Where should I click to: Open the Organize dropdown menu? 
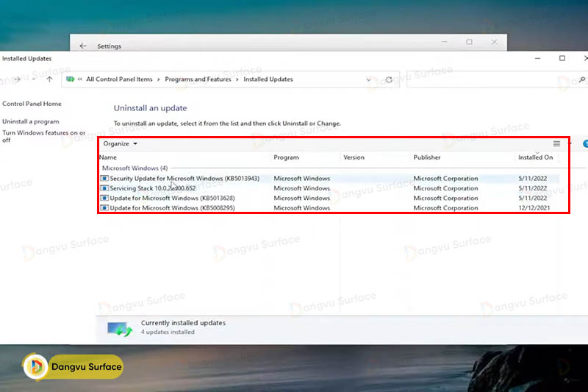[x=120, y=143]
